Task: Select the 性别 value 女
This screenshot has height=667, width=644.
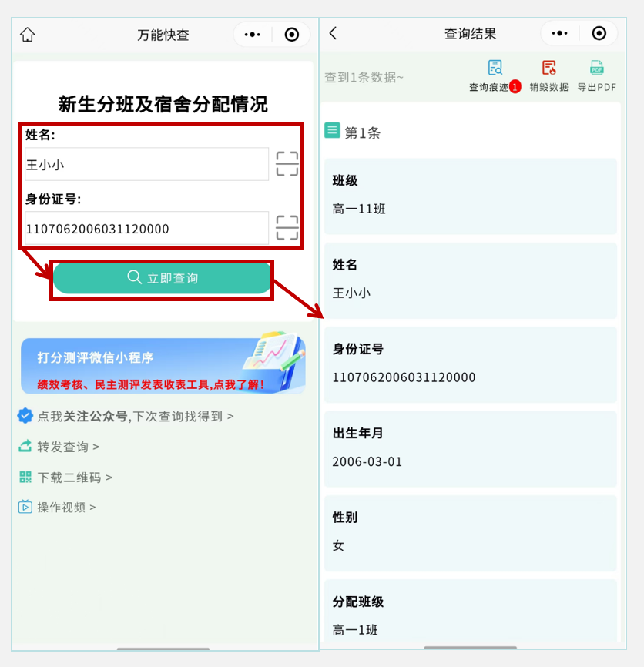Action: (338, 546)
